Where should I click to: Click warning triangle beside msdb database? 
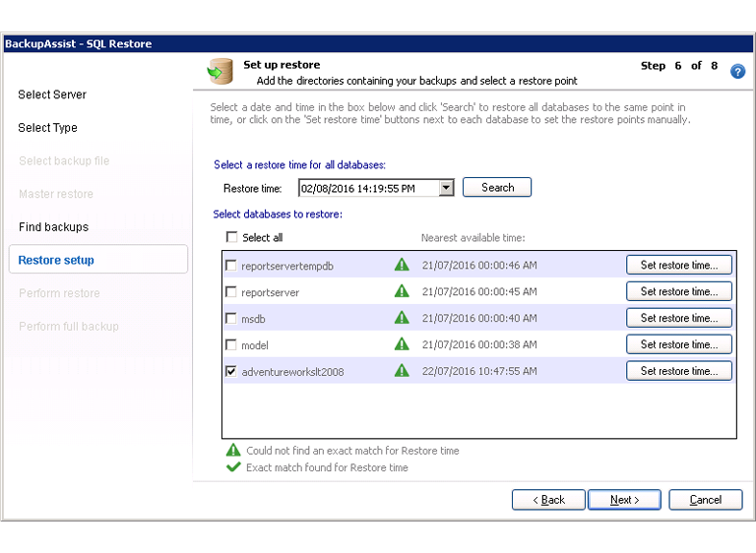tap(402, 318)
